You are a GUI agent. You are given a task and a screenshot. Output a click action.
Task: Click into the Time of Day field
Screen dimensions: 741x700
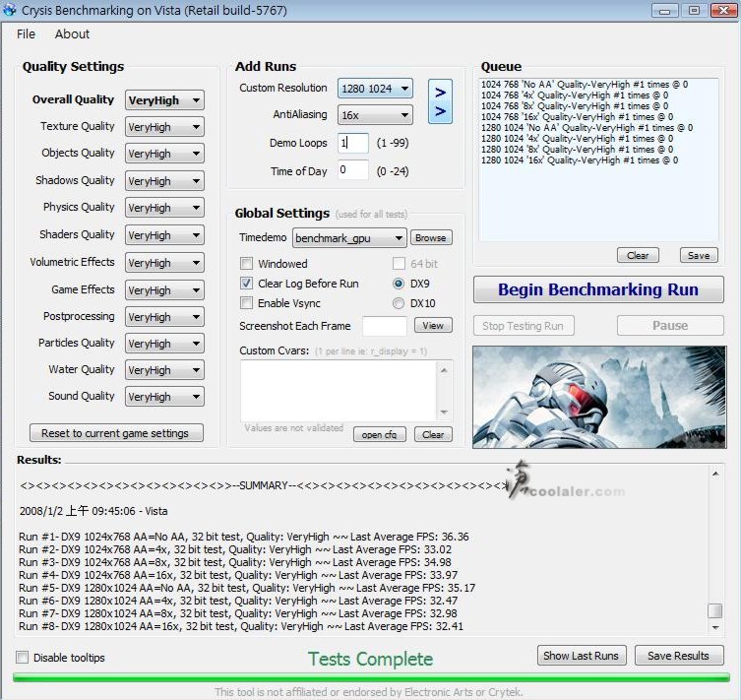click(x=353, y=169)
